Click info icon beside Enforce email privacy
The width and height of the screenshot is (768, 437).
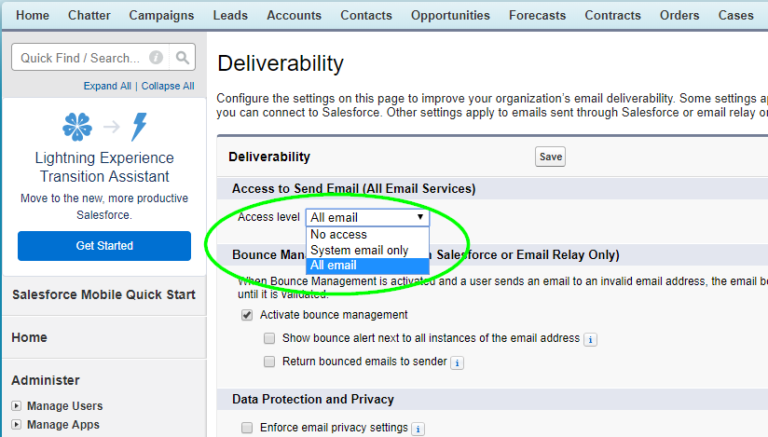418,429
